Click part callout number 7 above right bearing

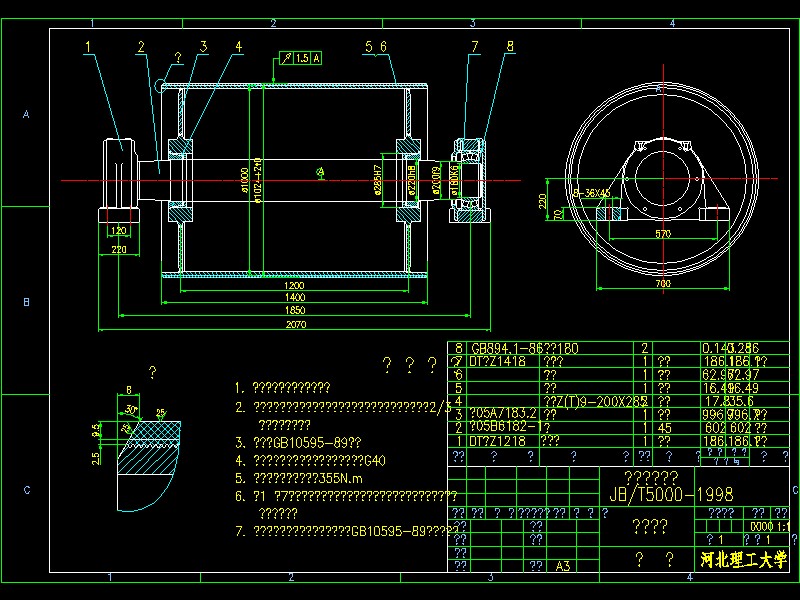click(474, 47)
